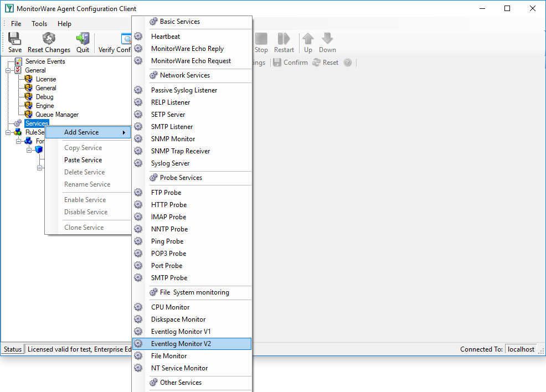Add a Passive Syslog Listener service
Image resolution: width=546 pixels, height=392 pixels.
click(x=192, y=90)
